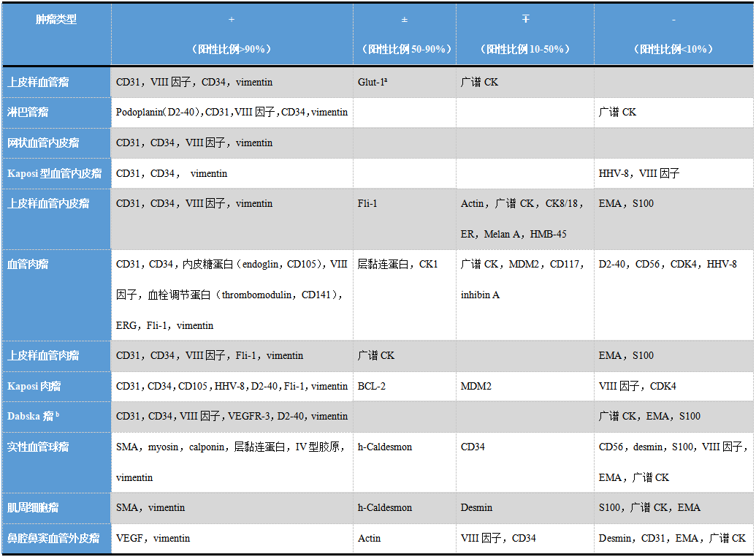Viewport: 756px width, 557px height.
Task: Select the 血管肉瘤 row label
Action: (28, 264)
